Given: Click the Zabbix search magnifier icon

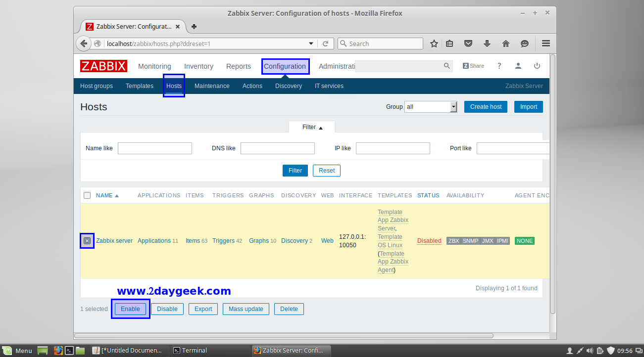Looking at the screenshot, I should (x=447, y=66).
